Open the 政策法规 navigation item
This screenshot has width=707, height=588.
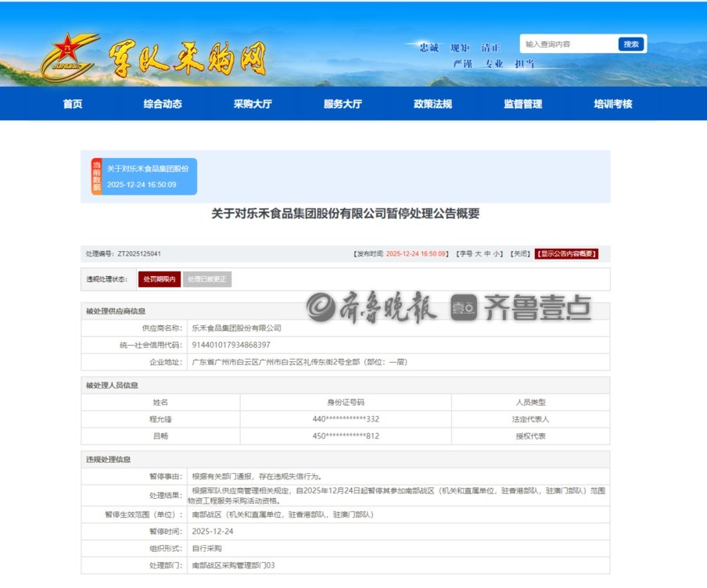(x=432, y=104)
